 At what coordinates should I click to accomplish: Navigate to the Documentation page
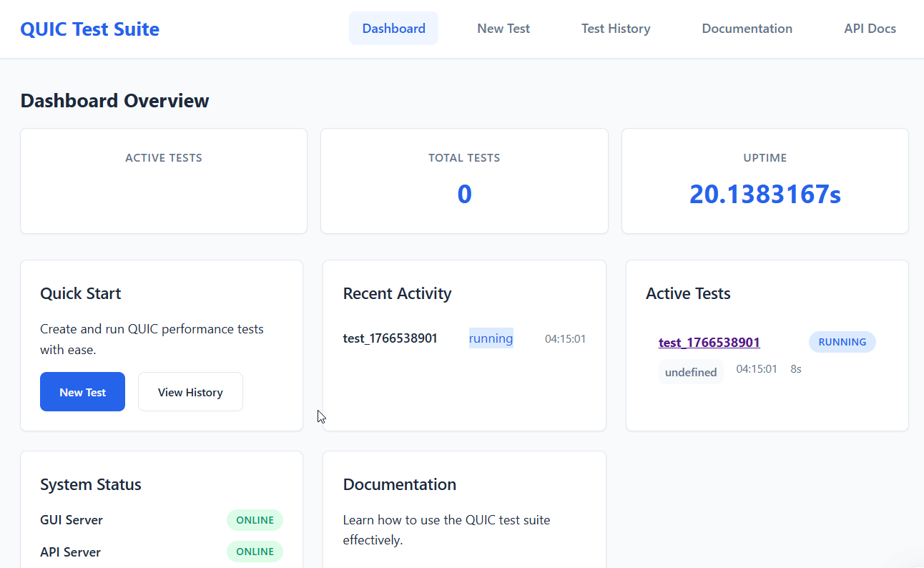point(747,28)
